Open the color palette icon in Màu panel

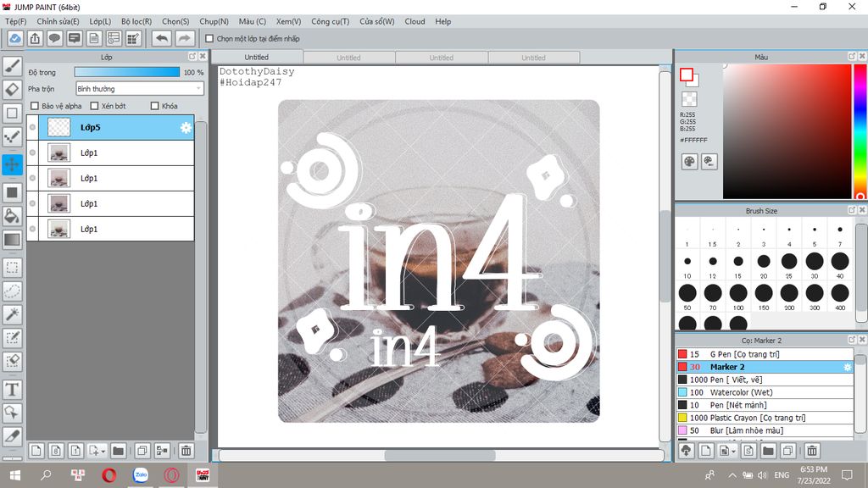coord(689,162)
